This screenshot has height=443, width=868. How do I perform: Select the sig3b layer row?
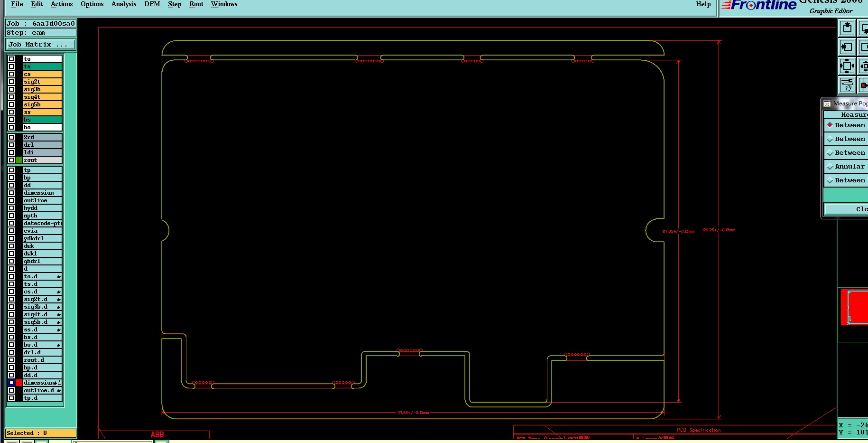[42, 89]
